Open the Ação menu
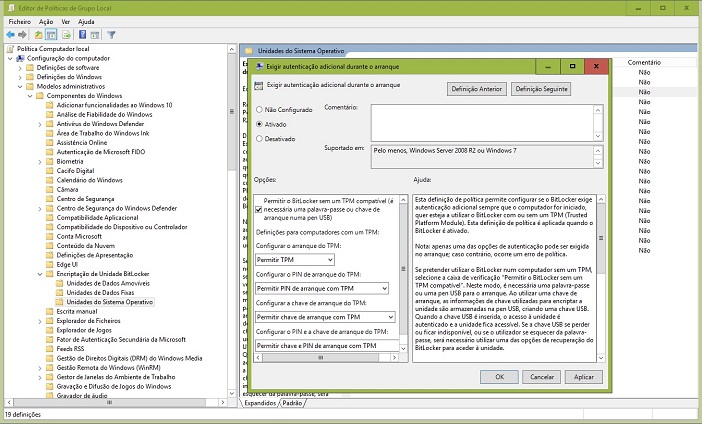 (46, 21)
